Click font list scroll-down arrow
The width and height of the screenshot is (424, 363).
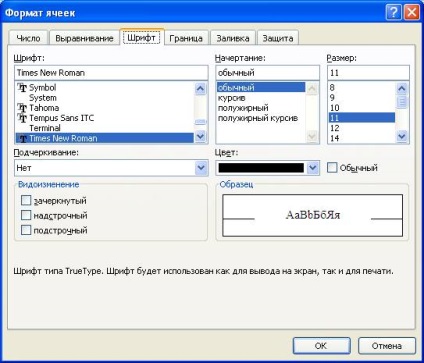coord(200,136)
